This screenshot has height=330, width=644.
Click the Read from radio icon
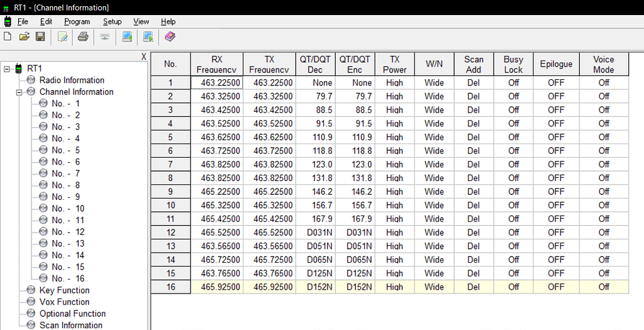pyautogui.click(x=127, y=36)
